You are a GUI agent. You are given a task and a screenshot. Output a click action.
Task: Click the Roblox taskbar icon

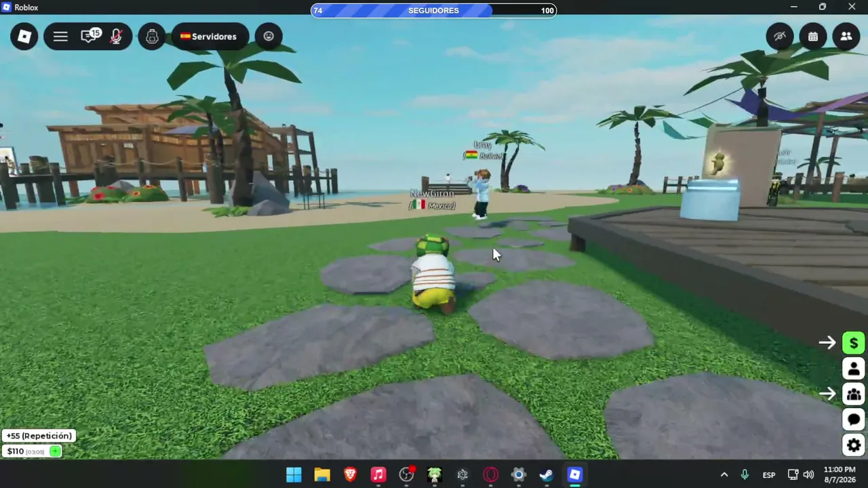[575, 475]
